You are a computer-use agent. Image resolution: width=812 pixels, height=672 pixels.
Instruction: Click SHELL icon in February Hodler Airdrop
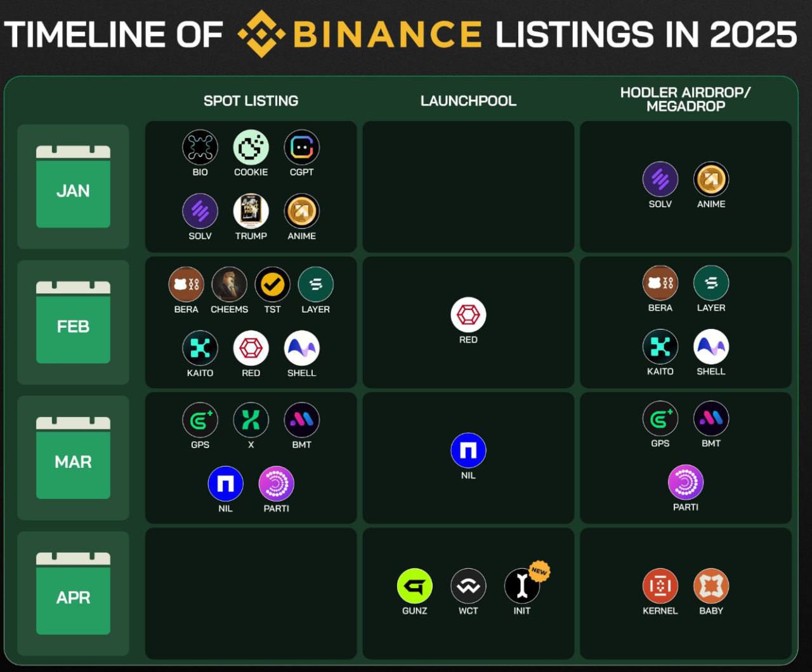[711, 347]
